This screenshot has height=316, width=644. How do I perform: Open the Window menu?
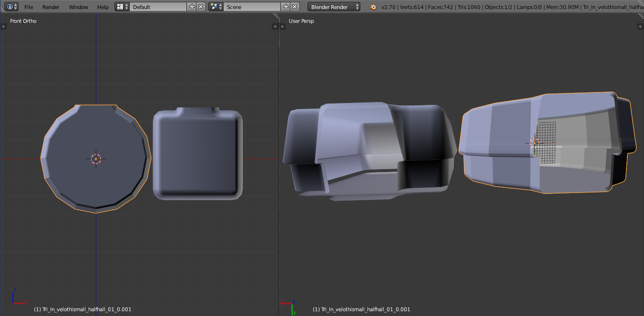pyautogui.click(x=78, y=7)
